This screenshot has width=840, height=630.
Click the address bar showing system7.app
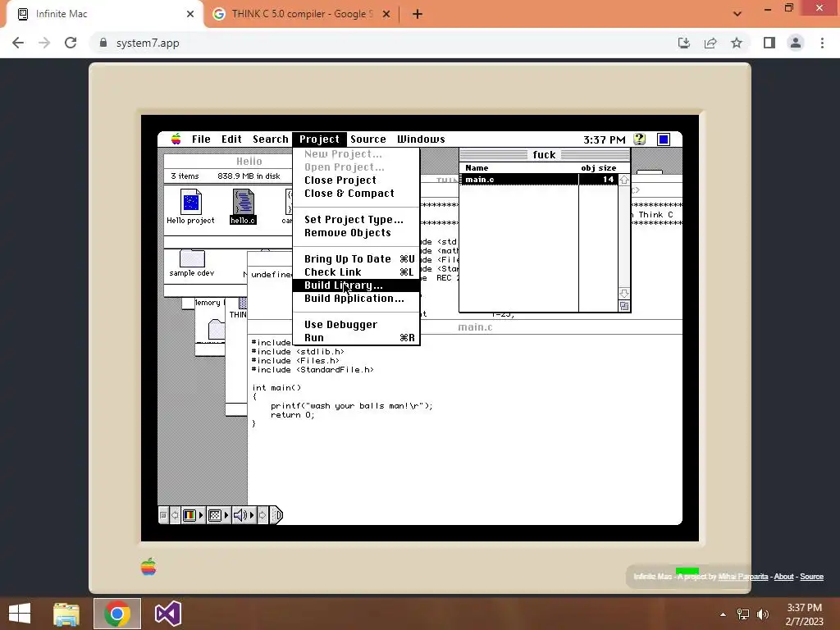coord(381,43)
